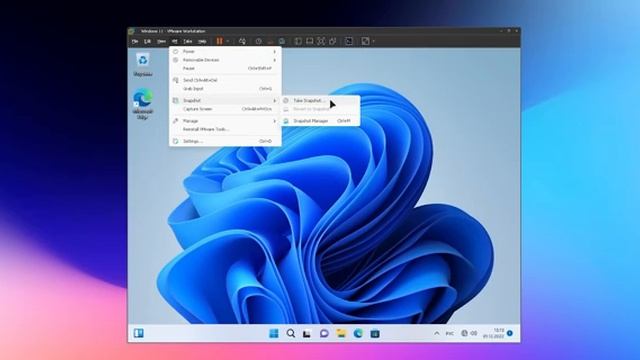Viewport: 640px width, 360px height.
Task: Open the Tabs menu in VMware
Action: (x=188, y=41)
